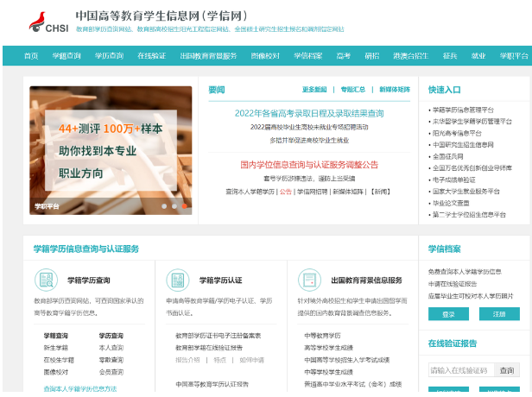Open 来华留学生学籍学历管理平台 quick link

[x=472, y=122]
